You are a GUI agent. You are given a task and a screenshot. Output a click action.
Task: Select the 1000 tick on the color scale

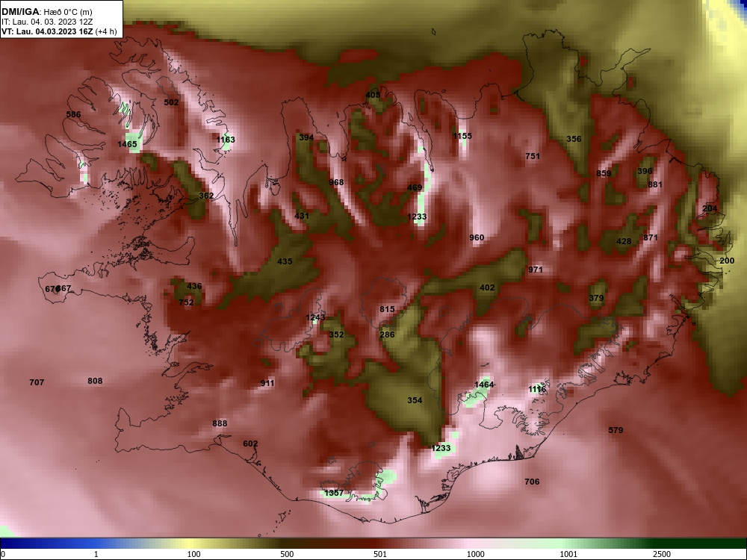475,554
